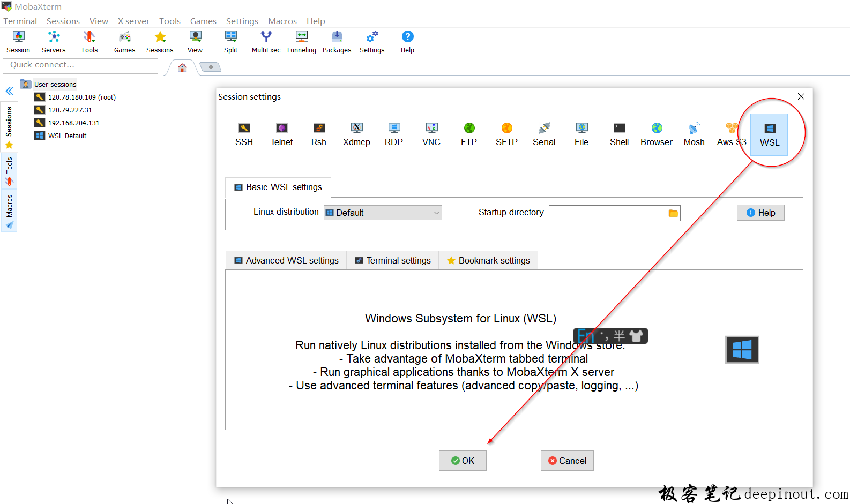Select the User sessions folder
Image resolution: width=850 pixels, height=504 pixels.
tap(49, 84)
